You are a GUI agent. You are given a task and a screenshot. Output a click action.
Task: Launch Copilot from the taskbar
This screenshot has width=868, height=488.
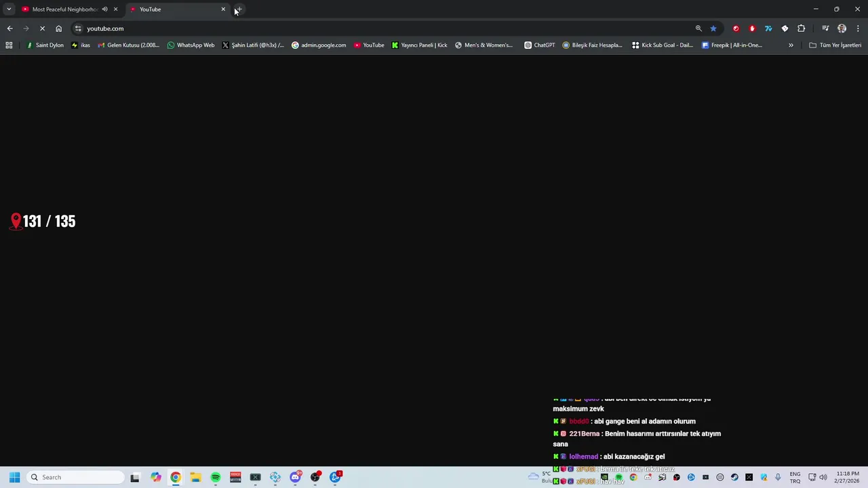[156, 477]
